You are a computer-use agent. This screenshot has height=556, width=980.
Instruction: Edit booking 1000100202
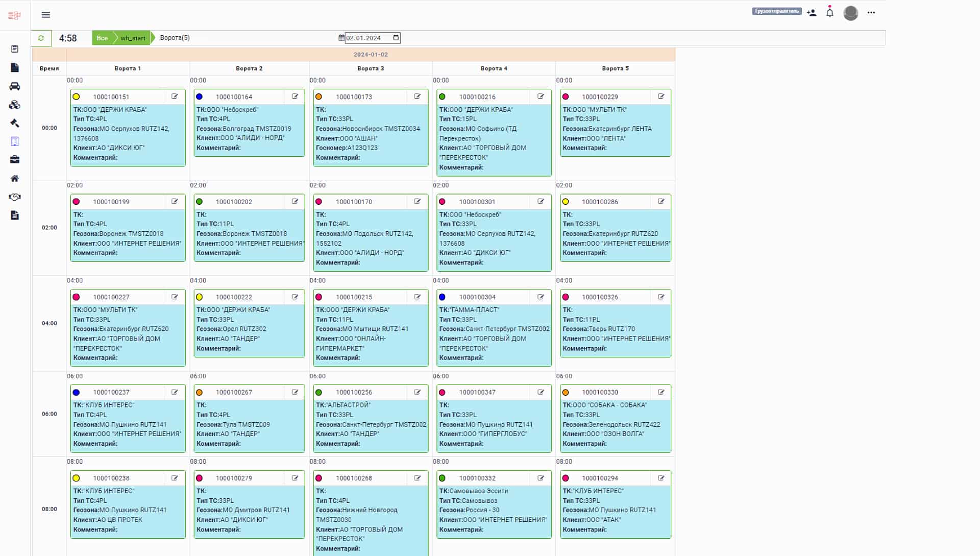295,202
